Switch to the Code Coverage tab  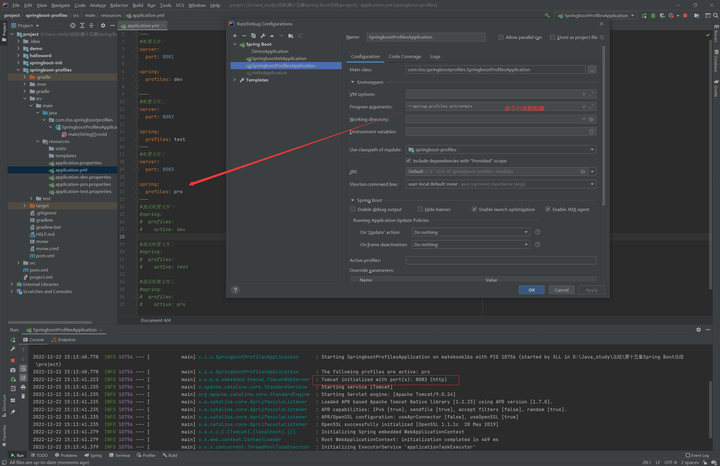[x=405, y=57]
